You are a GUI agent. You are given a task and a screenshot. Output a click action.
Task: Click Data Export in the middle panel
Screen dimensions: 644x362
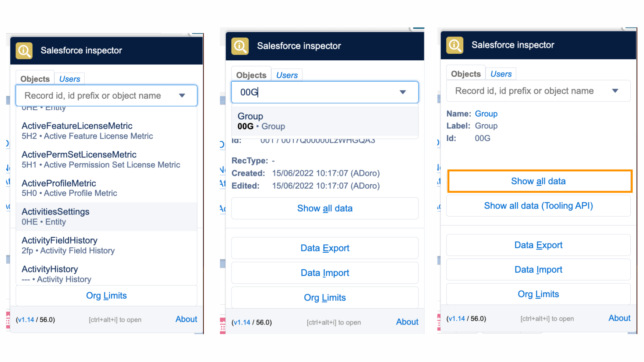click(325, 248)
